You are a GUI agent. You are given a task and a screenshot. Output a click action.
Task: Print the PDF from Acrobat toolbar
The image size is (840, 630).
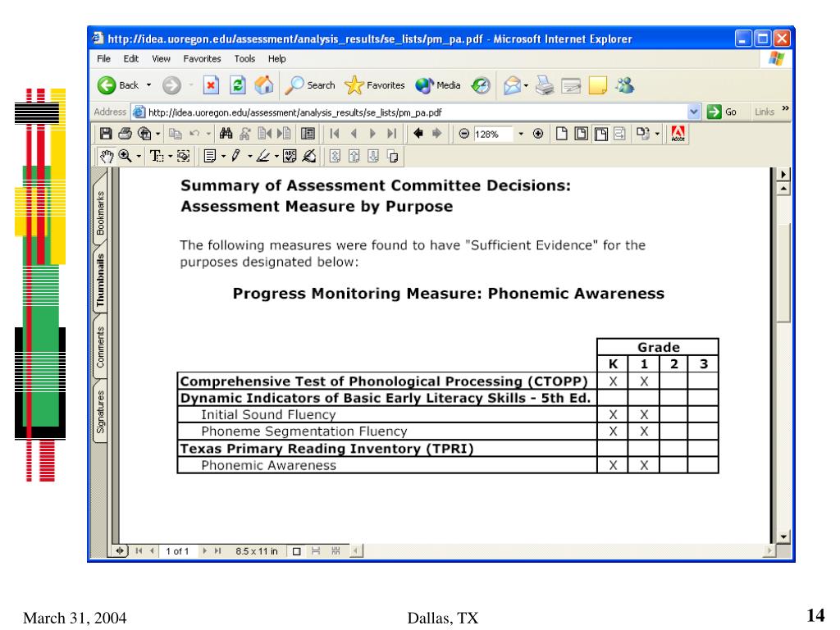tap(125, 134)
